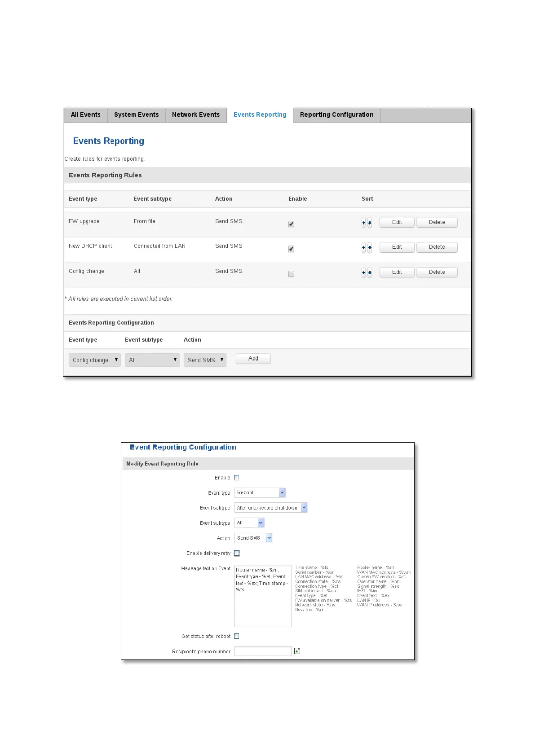Add another recipient phone number field
This screenshot has width=535, height=756.
(297, 651)
